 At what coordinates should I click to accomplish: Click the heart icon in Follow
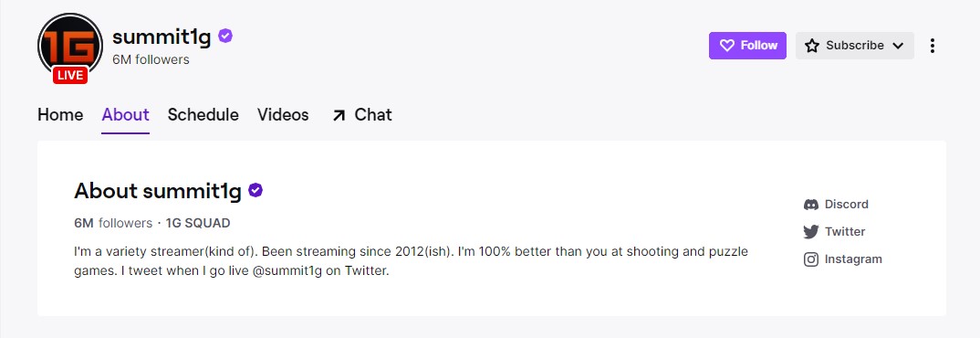727,46
